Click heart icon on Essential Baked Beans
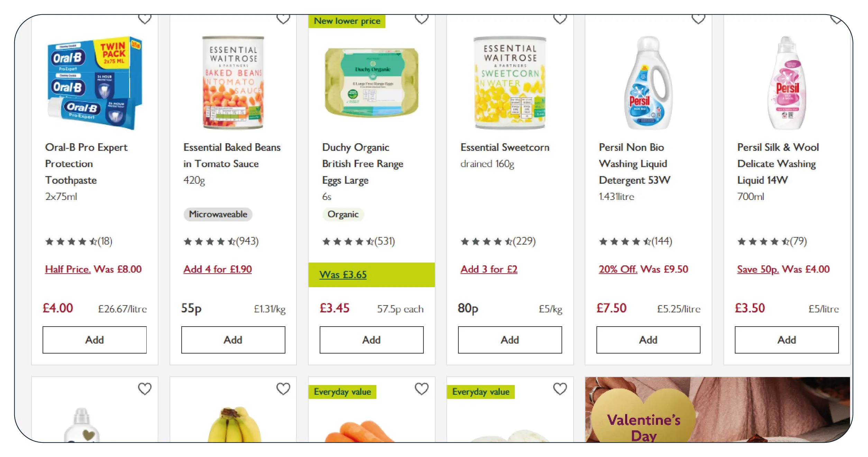 (283, 19)
